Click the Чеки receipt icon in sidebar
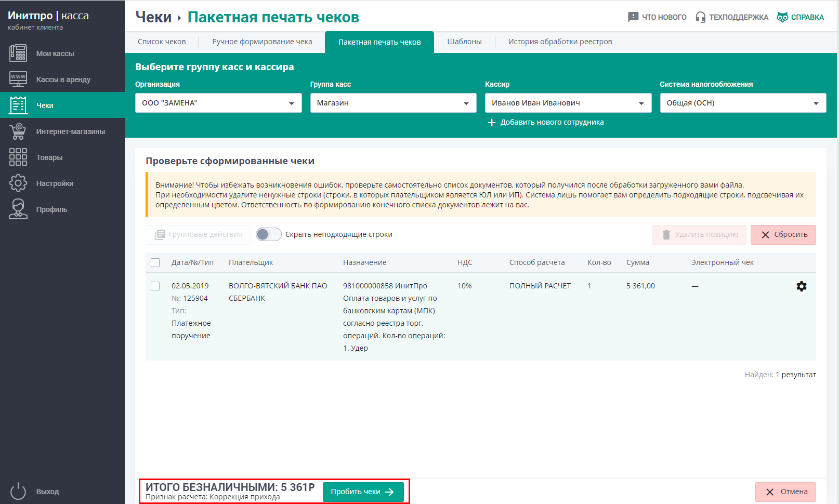The height and width of the screenshot is (504, 839). 18,105
